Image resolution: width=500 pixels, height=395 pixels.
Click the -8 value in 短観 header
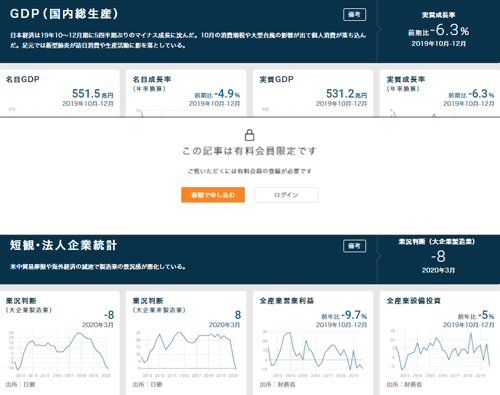[438, 256]
